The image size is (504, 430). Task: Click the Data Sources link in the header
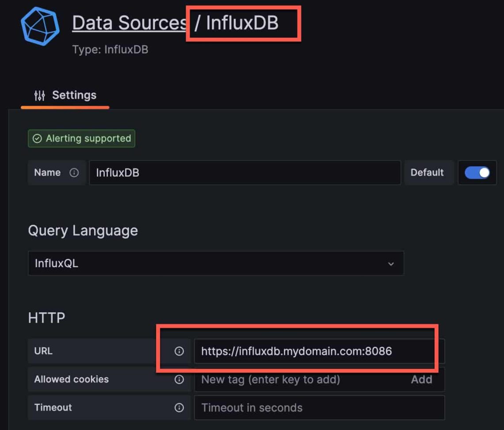pyautogui.click(x=129, y=23)
